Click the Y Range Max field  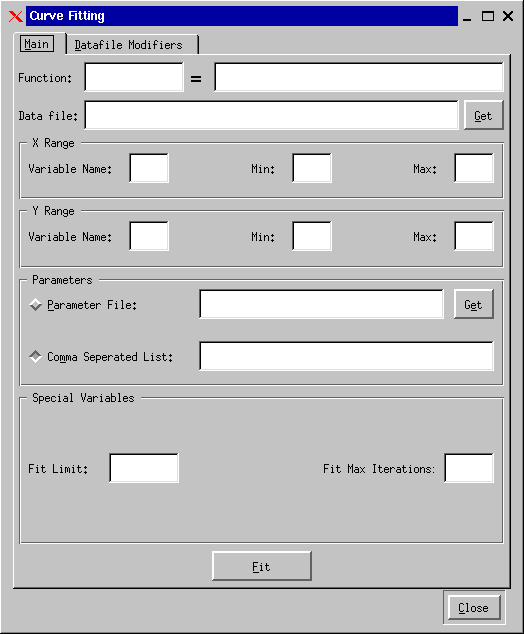click(474, 236)
